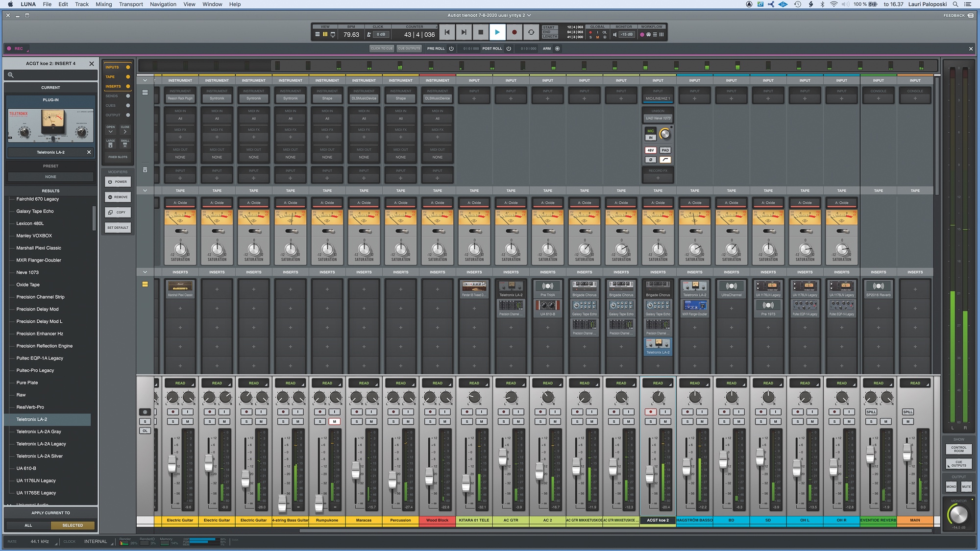The height and width of the screenshot is (551, 980).
Task: Click the Wi-Fi icon in the macOS menu bar
Action: 833,4
